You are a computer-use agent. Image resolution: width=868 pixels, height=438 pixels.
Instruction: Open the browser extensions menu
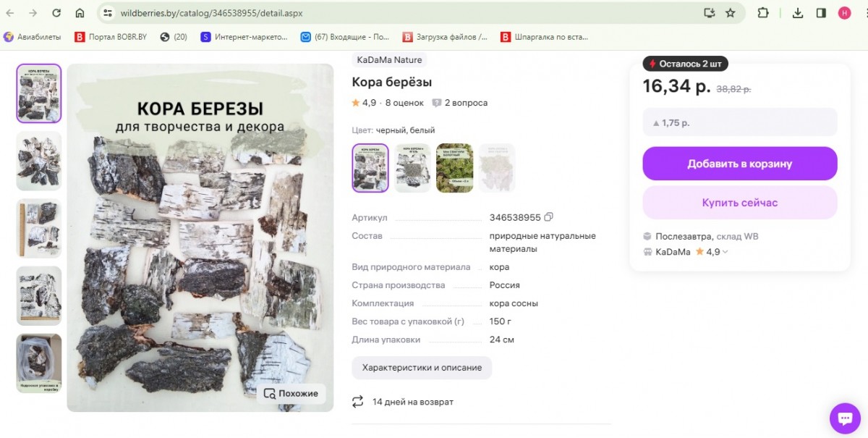pyautogui.click(x=763, y=13)
